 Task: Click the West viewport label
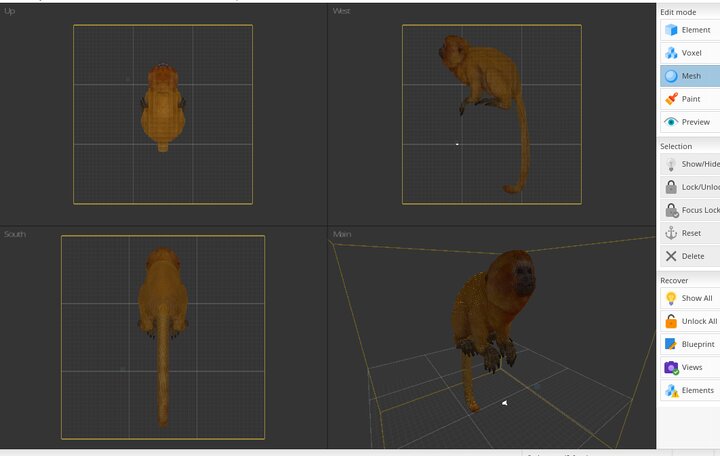[342, 11]
